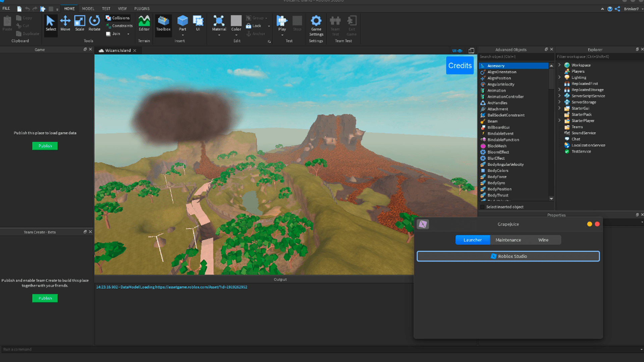This screenshot has width=644, height=362.
Task: Click the Credits button in viewport
Action: pyautogui.click(x=460, y=65)
